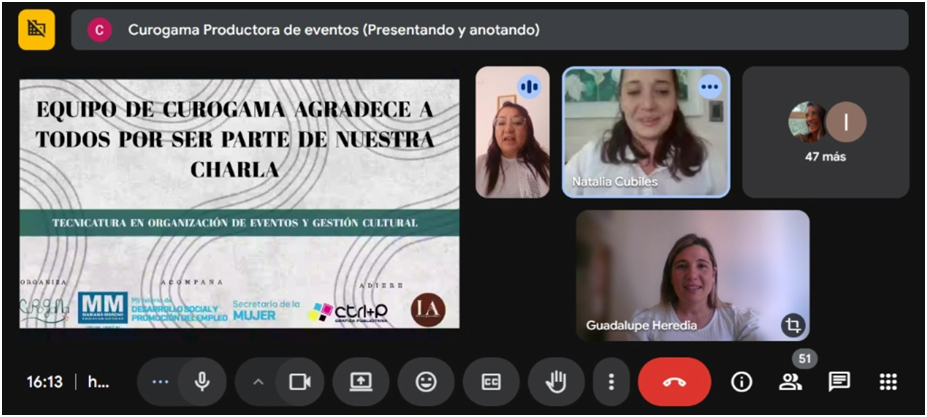This screenshot has width=927, height=417.
Task: Toggle closed captions with the CC button
Action: 491,382
